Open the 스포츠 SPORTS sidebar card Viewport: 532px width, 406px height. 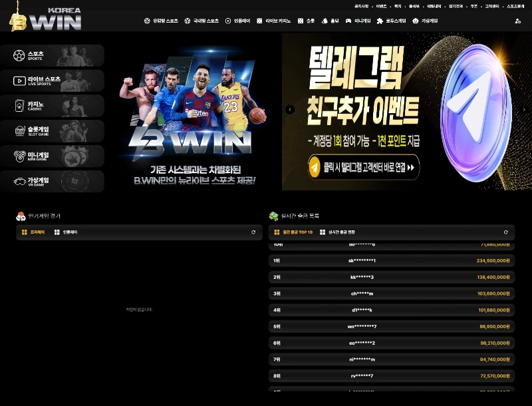(52, 55)
